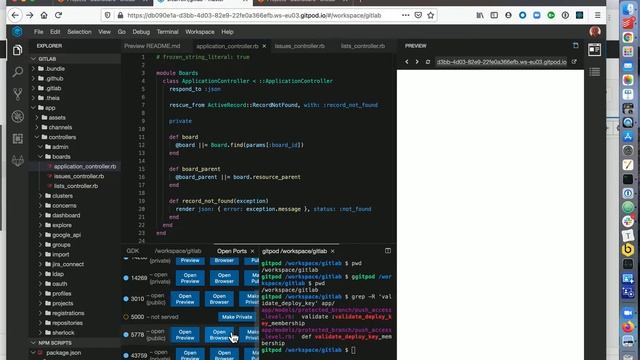Open Preview for port 3010

185,299
